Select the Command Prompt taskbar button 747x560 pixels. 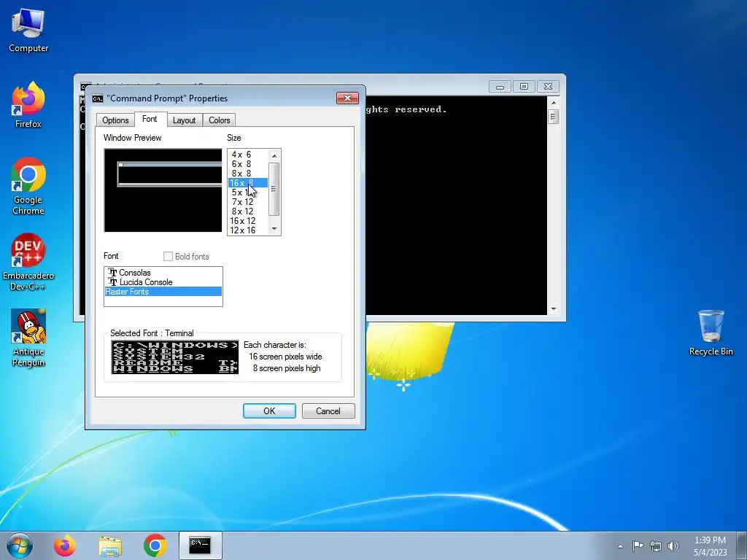200,545
